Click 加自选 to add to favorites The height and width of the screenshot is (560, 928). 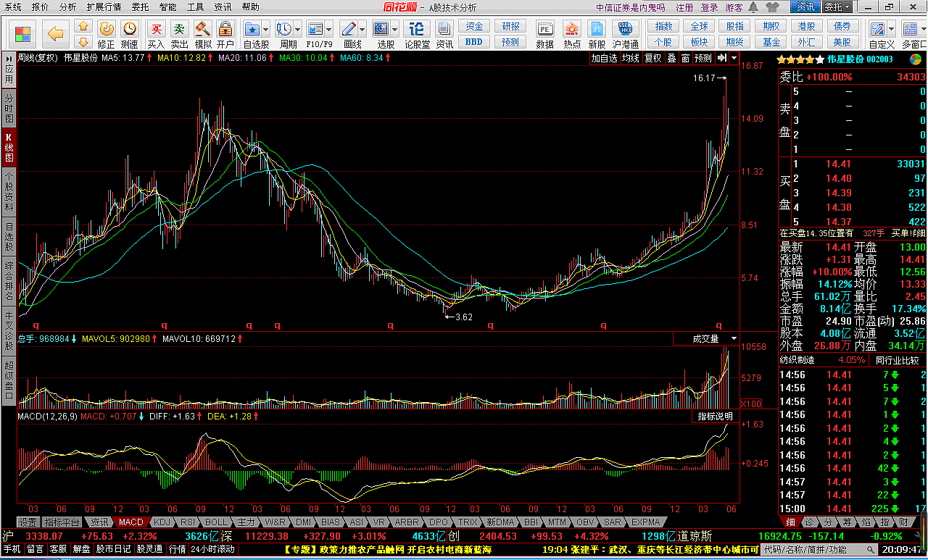(604, 58)
